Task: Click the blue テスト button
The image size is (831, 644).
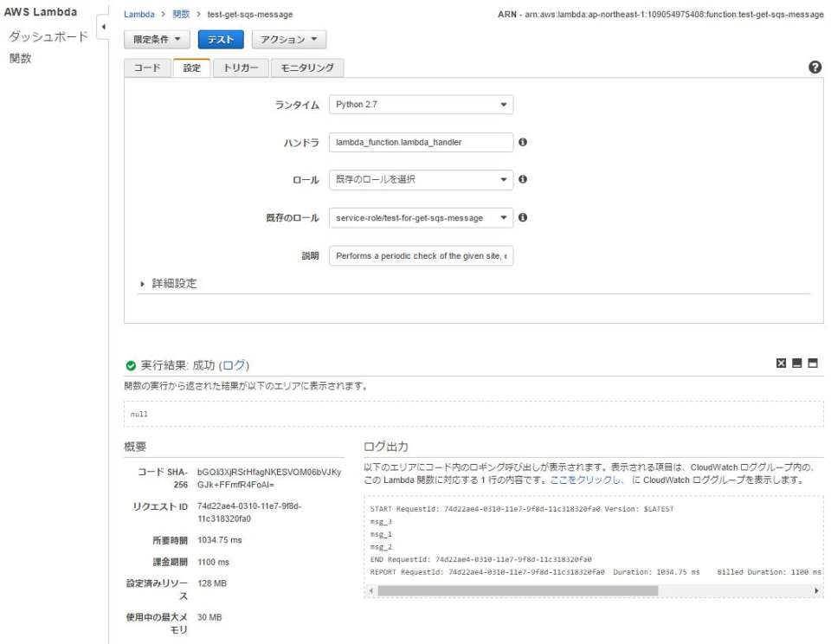Action: coord(221,39)
